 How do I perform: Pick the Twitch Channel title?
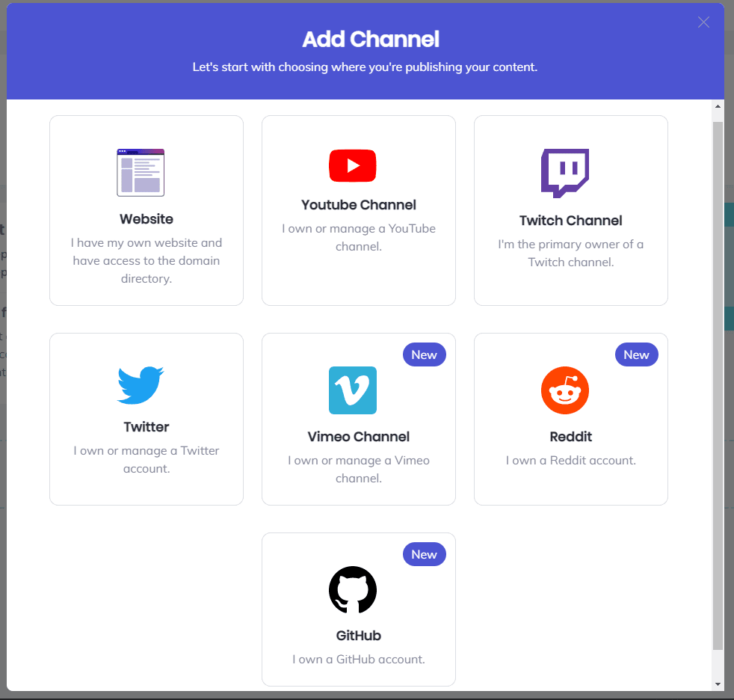pos(570,221)
